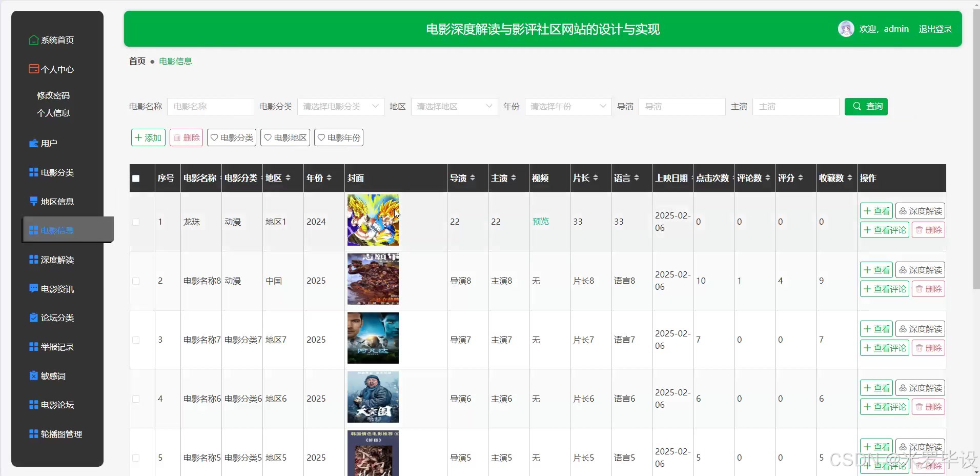Click the 举报记录 grid icon
This screenshot has height=476, width=980.
pos(34,347)
